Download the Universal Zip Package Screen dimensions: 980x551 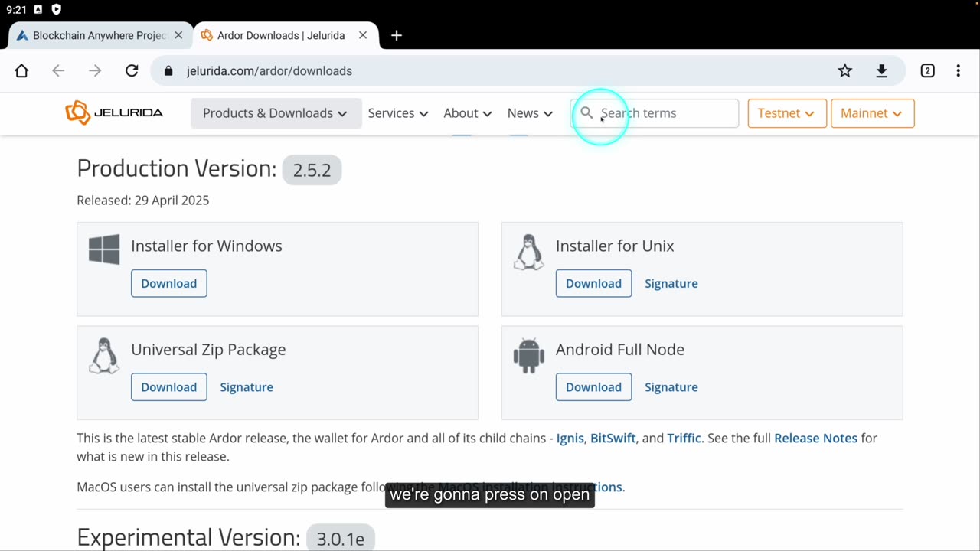coord(169,386)
